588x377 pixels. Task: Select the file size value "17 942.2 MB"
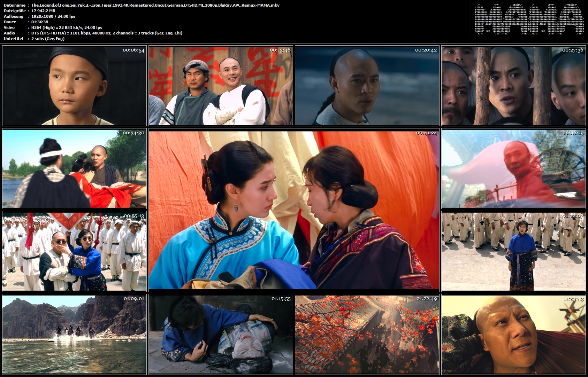click(x=43, y=11)
